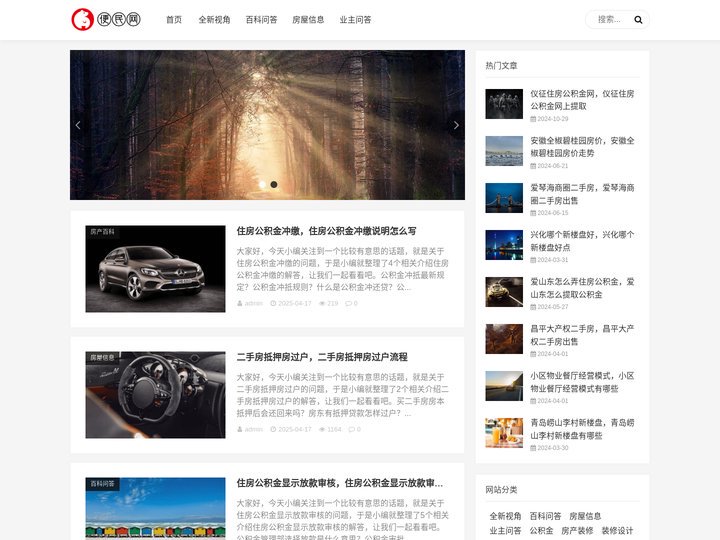Click comment icon under 二手房抵押房过户 article
The image size is (720, 540).
pos(352,429)
